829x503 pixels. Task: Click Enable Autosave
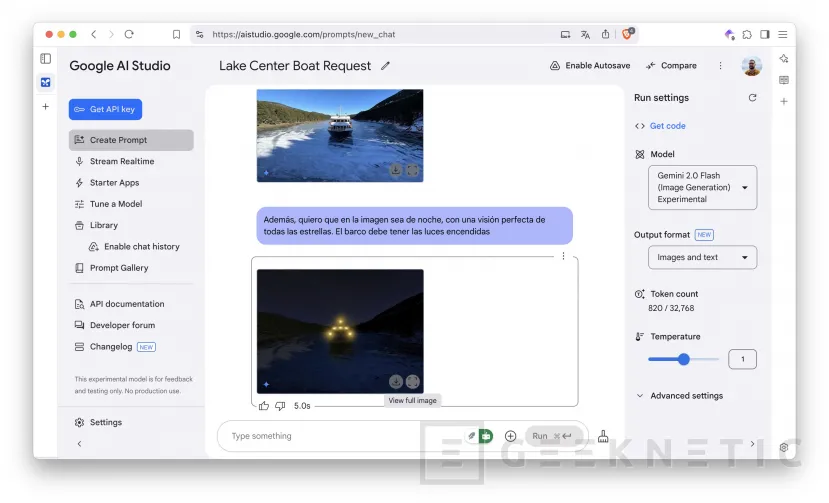590,66
